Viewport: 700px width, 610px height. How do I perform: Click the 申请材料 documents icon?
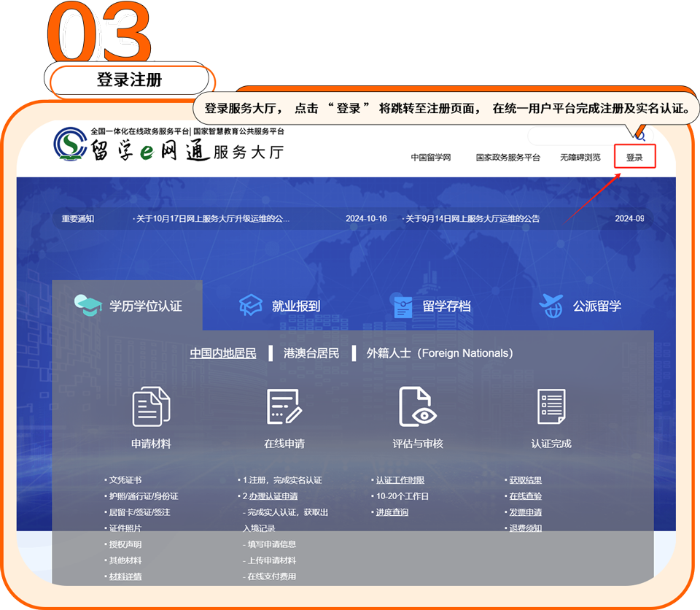pos(151,406)
